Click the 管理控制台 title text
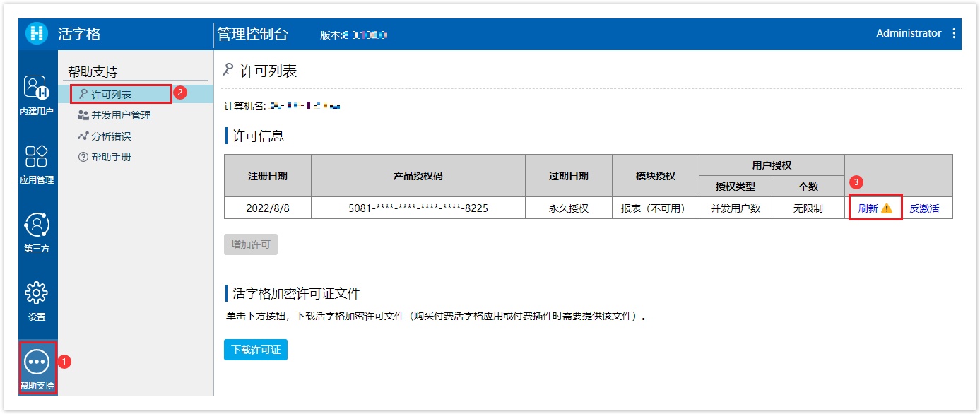Screen dimensions: 980x414 [253, 34]
